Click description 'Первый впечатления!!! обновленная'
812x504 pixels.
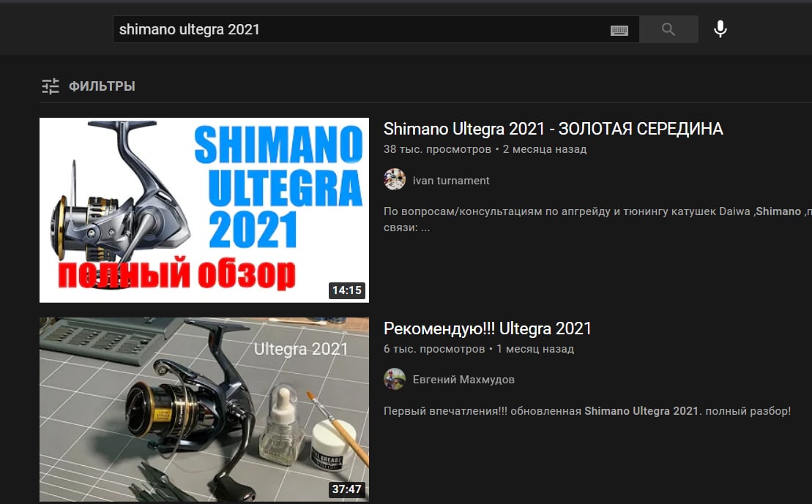click(x=587, y=411)
